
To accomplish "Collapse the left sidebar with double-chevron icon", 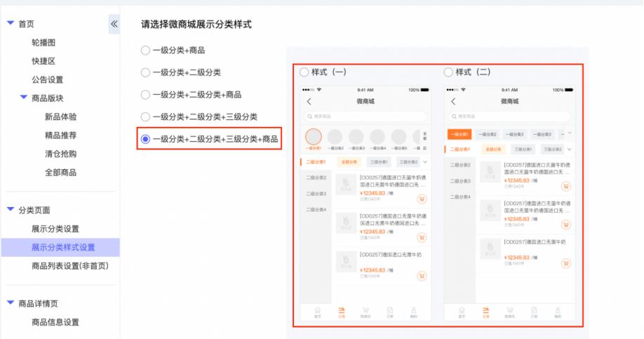I will coord(114,24).
